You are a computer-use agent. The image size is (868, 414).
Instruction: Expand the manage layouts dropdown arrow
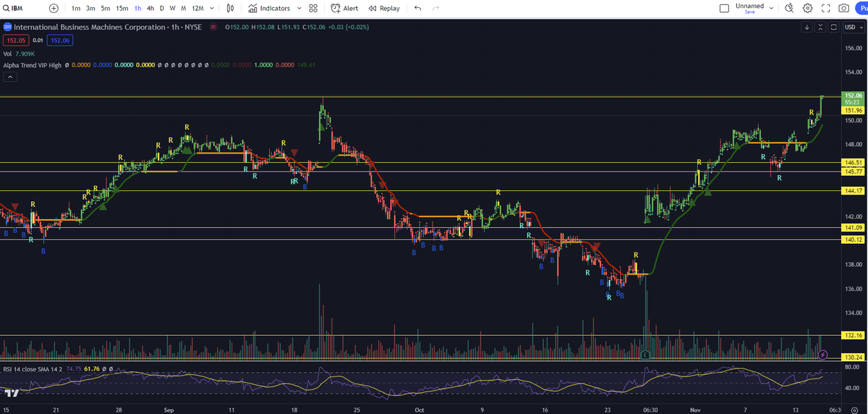[x=771, y=9]
